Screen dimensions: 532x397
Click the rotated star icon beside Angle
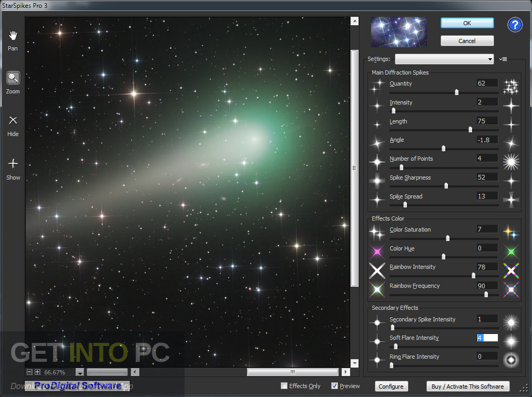pos(377,143)
